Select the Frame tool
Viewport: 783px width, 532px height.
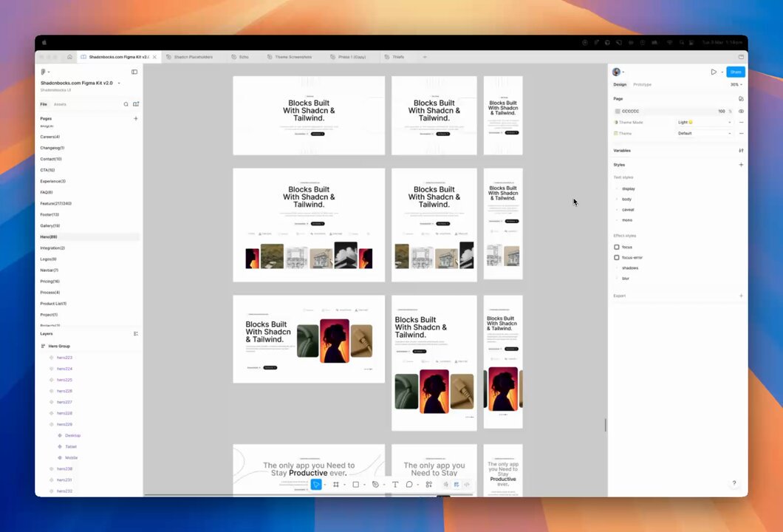click(x=336, y=485)
